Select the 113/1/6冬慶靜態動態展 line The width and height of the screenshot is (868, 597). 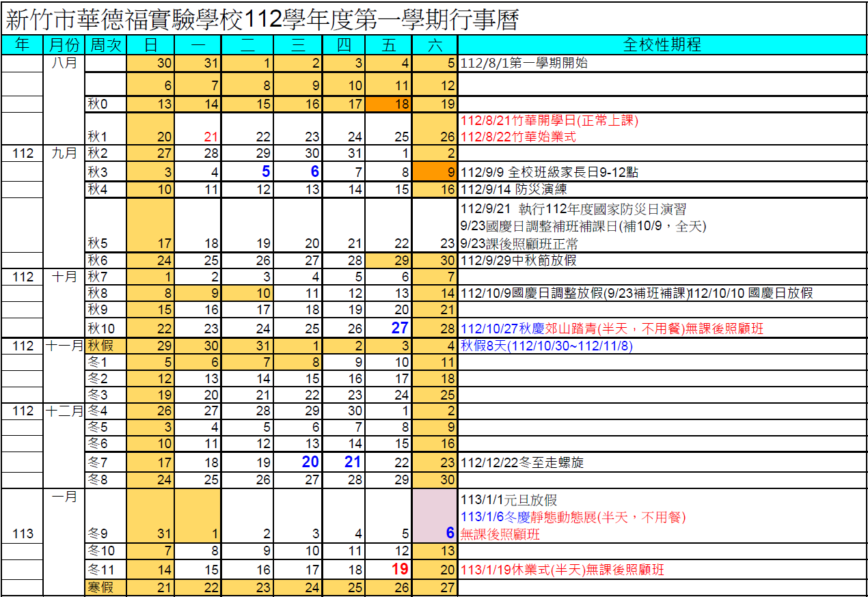point(573,517)
